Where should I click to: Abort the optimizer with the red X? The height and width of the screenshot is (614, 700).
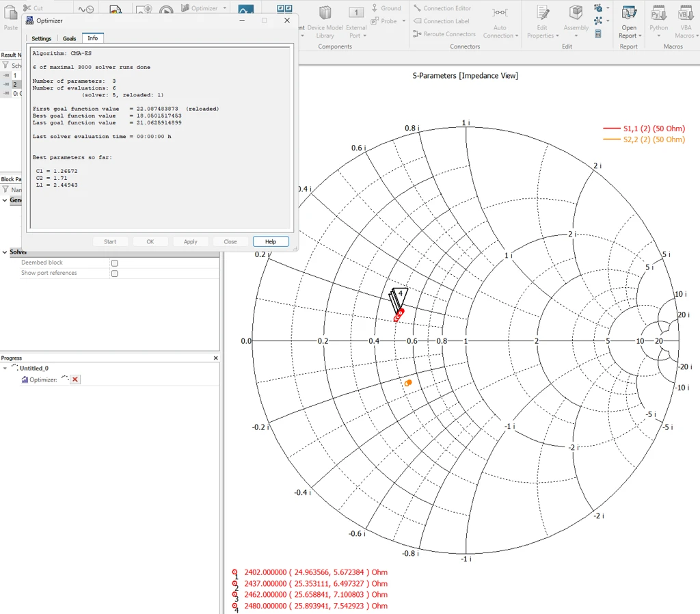point(75,379)
